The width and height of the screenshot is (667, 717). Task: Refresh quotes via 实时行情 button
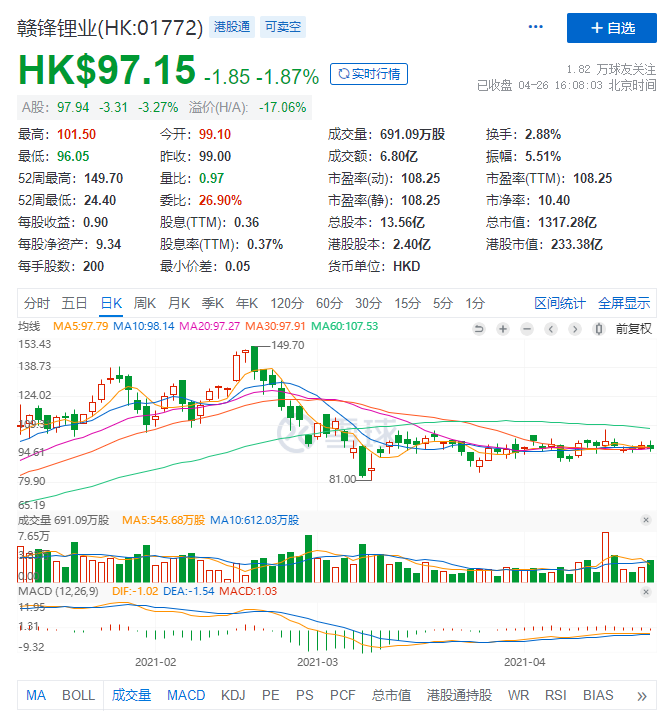(369, 74)
